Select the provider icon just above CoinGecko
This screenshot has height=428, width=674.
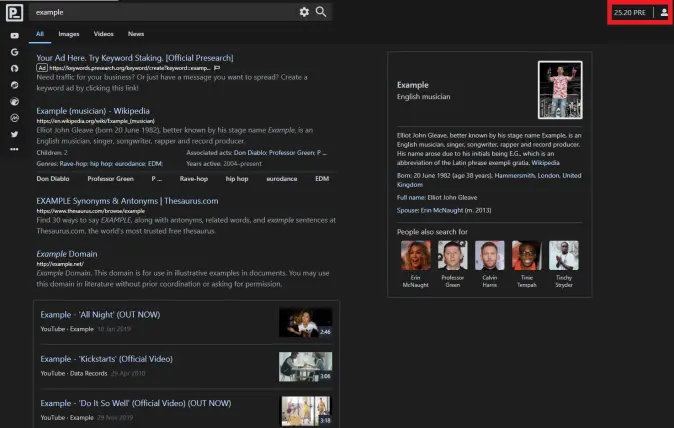click(x=15, y=85)
